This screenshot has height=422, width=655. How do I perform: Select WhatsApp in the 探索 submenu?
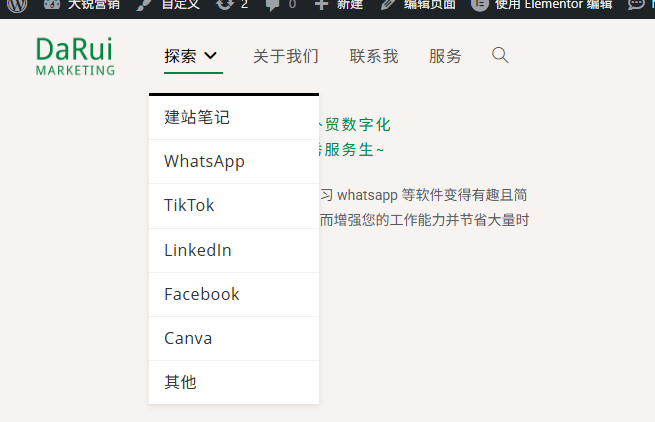[x=204, y=161]
